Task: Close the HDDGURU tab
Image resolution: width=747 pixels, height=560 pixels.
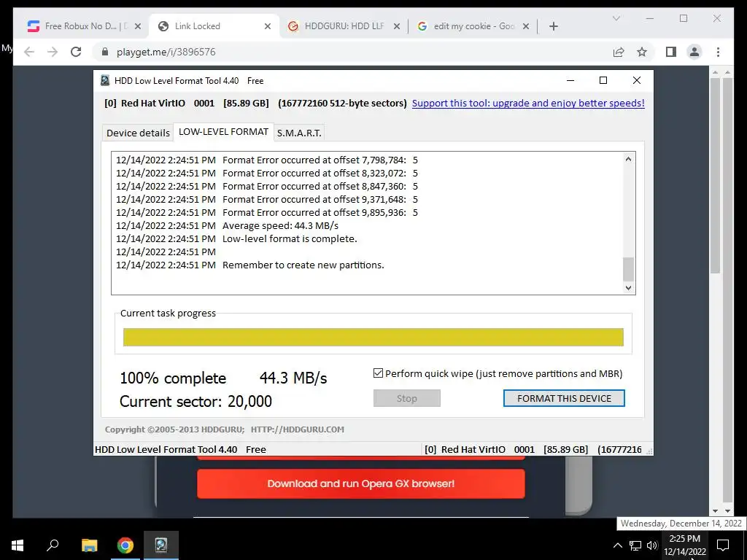Action: [396, 26]
